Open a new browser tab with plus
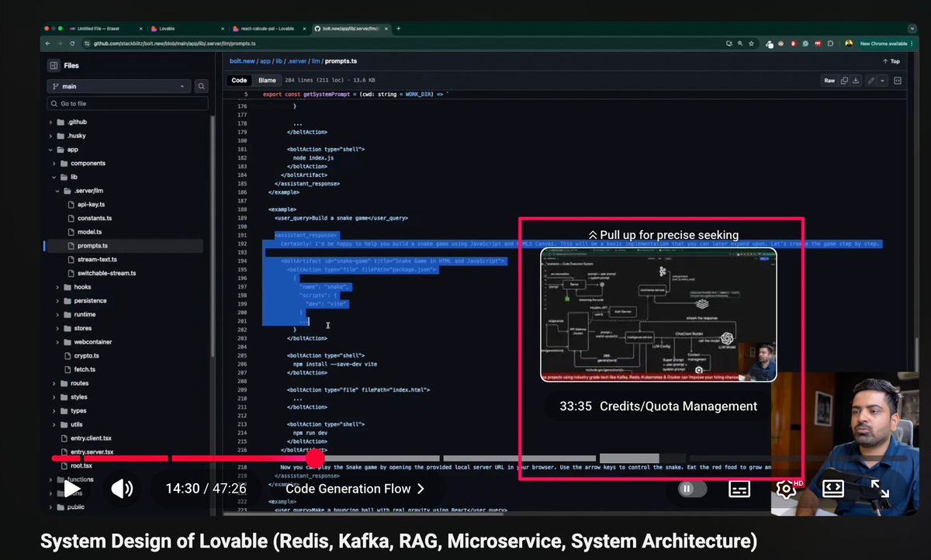Image resolution: width=931 pixels, height=560 pixels. (x=399, y=28)
